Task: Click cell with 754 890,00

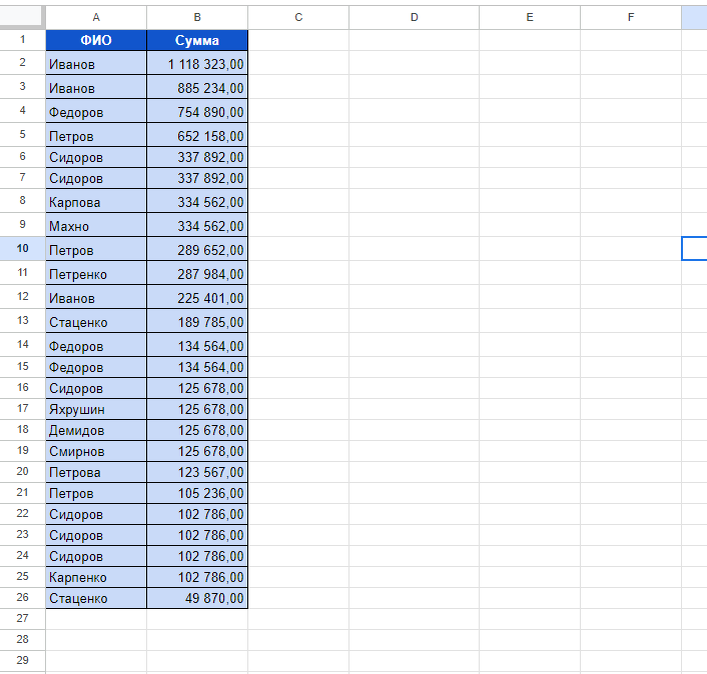Action: point(197,111)
